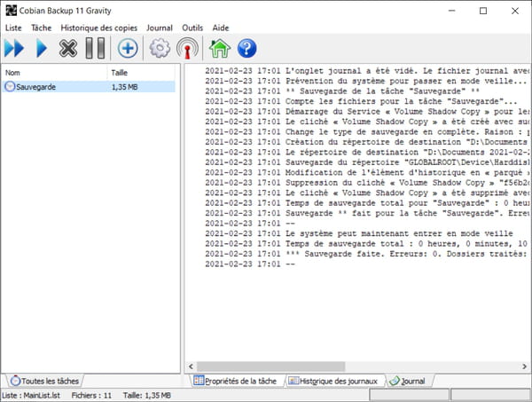532x402 pixels.
Task: Minimize the Cobian Backup window
Action: [451, 11]
